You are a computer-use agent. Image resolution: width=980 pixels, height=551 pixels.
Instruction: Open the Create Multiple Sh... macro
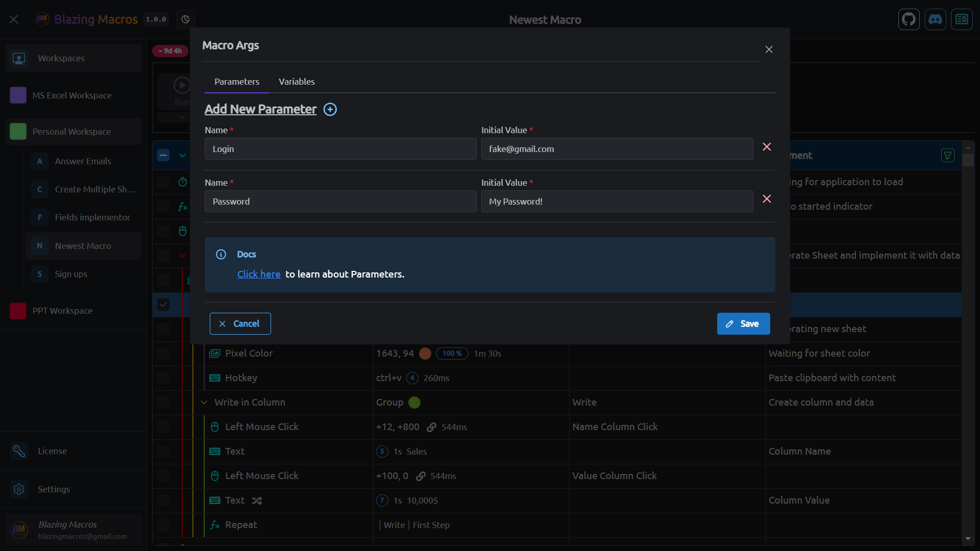83,189
